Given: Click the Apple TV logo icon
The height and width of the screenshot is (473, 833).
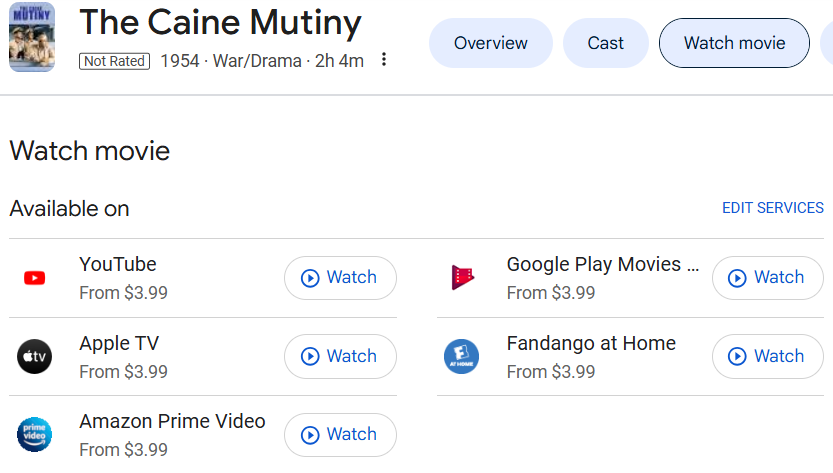Looking at the screenshot, I should pyautogui.click(x=34, y=356).
